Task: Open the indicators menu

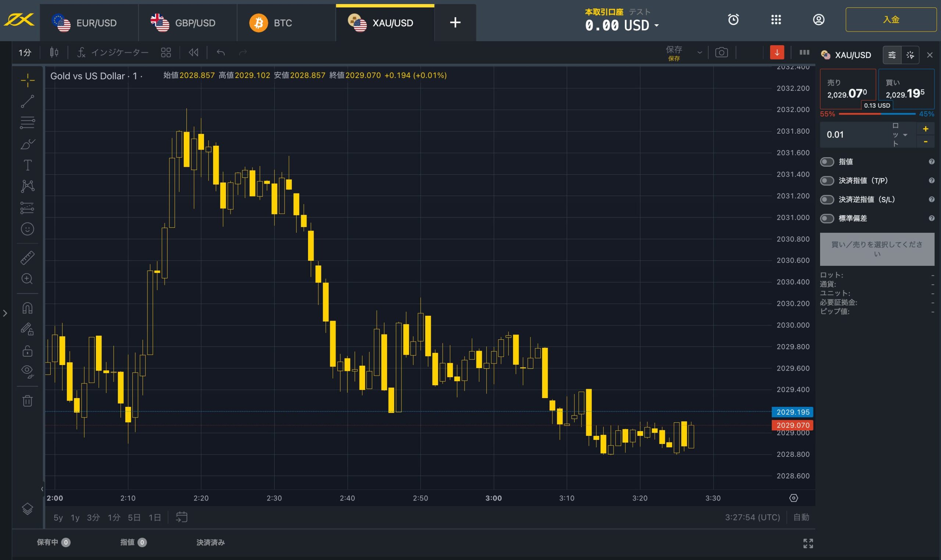Action: point(113,53)
